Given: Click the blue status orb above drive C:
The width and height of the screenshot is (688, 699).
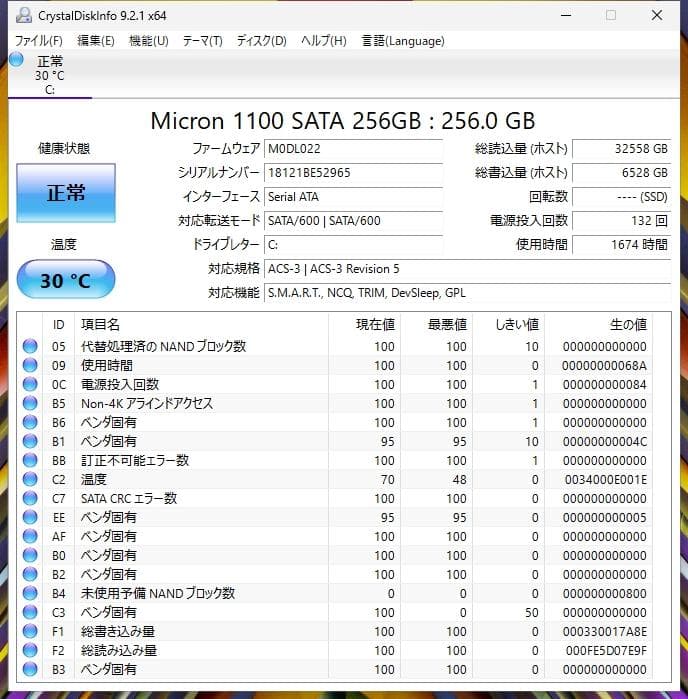Looking at the screenshot, I should tap(16, 59).
